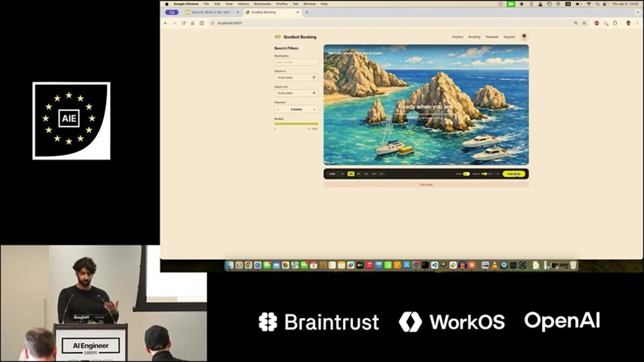This screenshot has height=362, width=644.
Task: Click the Gradbot Booking logo icon
Action: tap(277, 37)
